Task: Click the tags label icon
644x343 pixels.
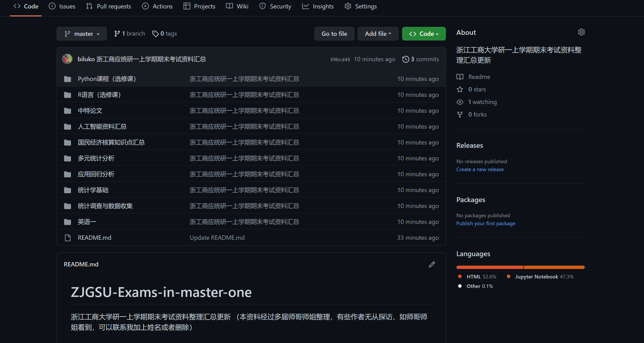Action: tap(155, 34)
